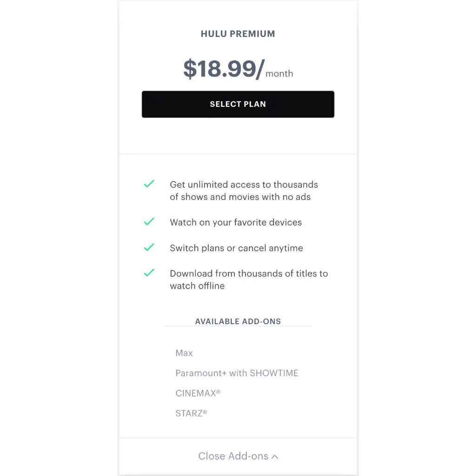Click the up chevron beside Close Add-ons
The image size is (476, 476).
275,457
